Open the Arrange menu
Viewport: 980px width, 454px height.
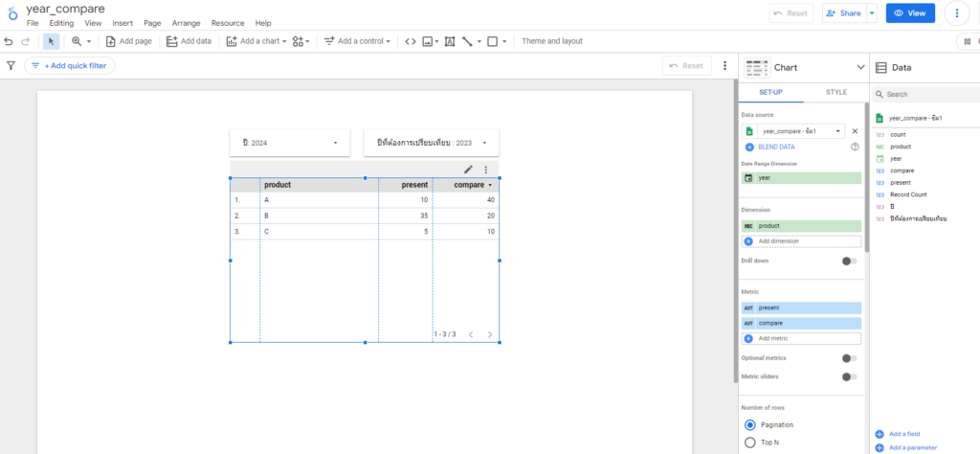(187, 22)
